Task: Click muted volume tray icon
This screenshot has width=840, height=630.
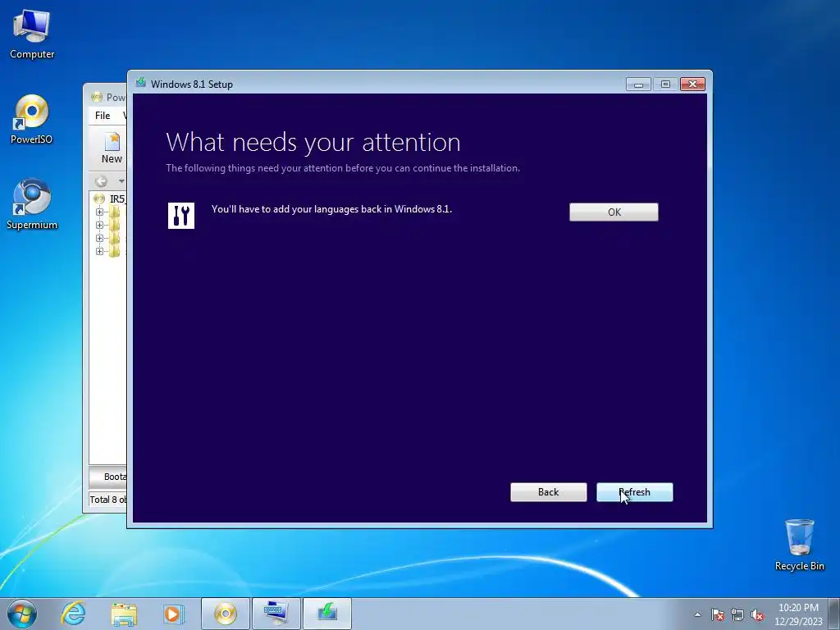Action: coord(757,614)
